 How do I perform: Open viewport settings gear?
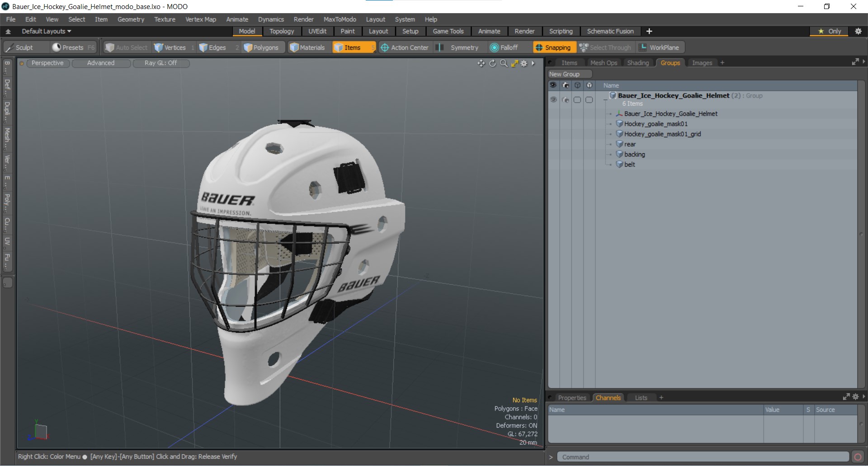[x=524, y=63]
